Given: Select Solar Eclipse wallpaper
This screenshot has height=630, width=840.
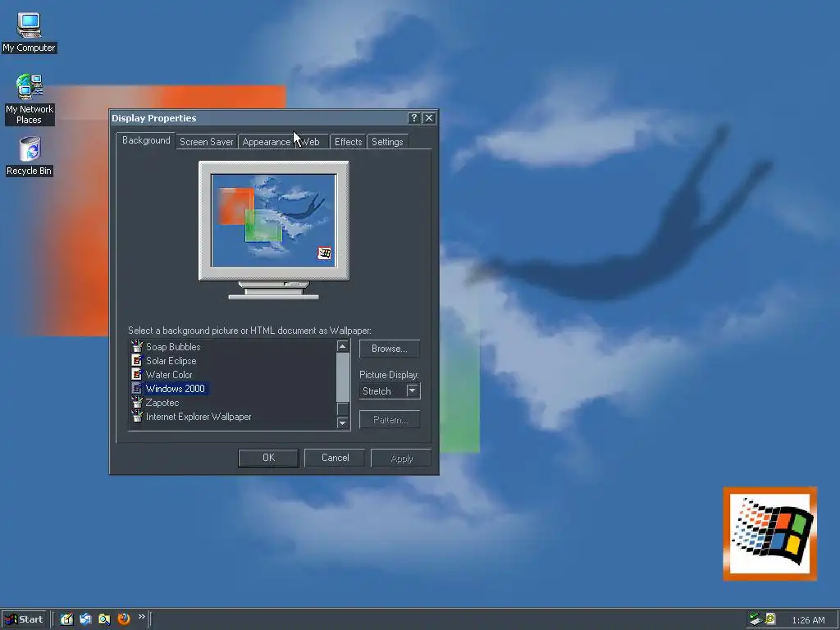Looking at the screenshot, I should [171, 361].
